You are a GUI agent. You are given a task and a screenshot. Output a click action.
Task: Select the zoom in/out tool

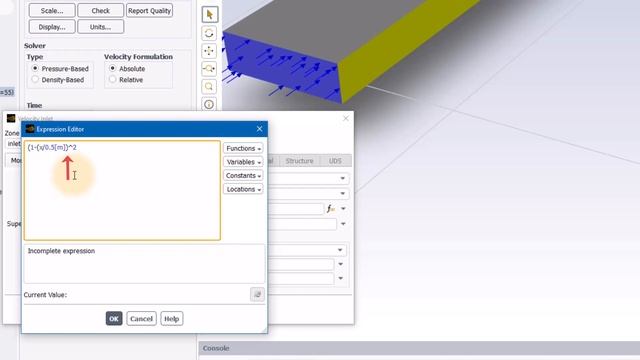tap(209, 69)
